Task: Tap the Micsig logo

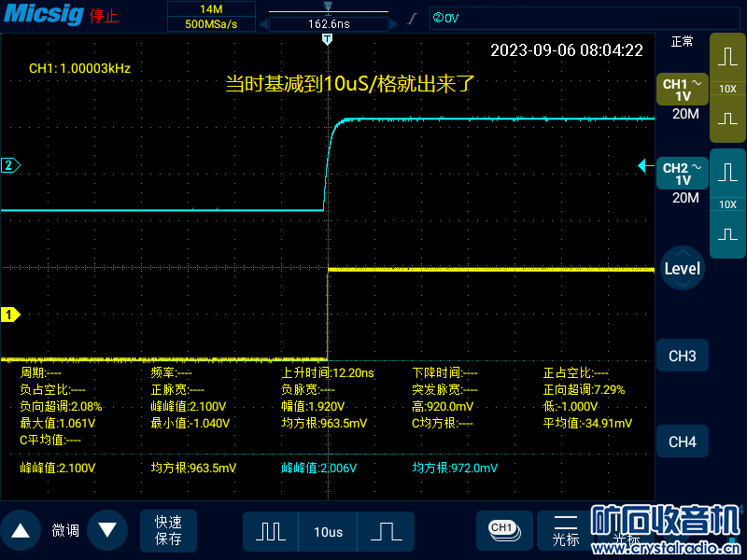Action: [x=44, y=14]
